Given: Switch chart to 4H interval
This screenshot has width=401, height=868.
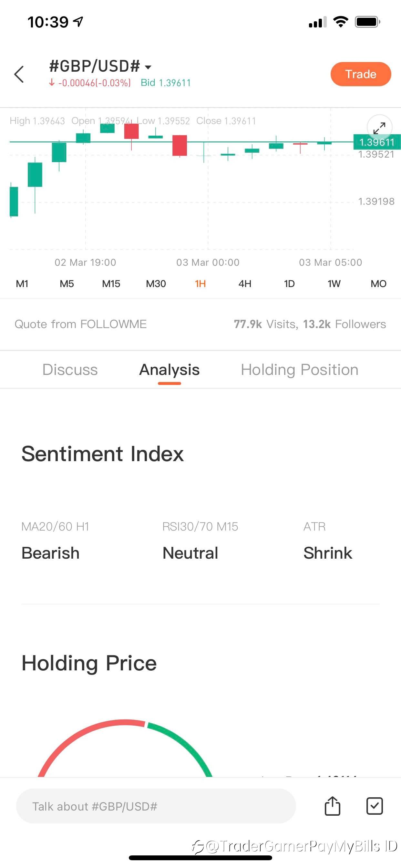Looking at the screenshot, I should [245, 284].
